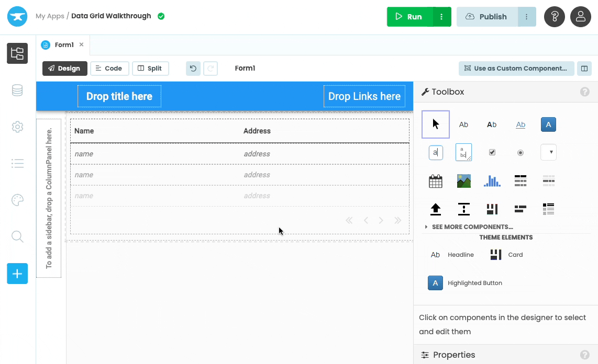The image size is (598, 364).
Task: Click the Run button
Action: pos(410,17)
